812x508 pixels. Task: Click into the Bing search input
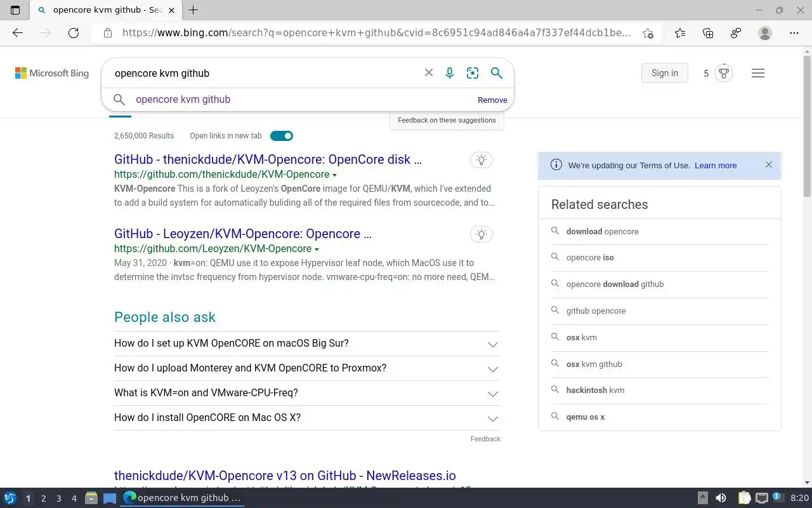coord(263,73)
